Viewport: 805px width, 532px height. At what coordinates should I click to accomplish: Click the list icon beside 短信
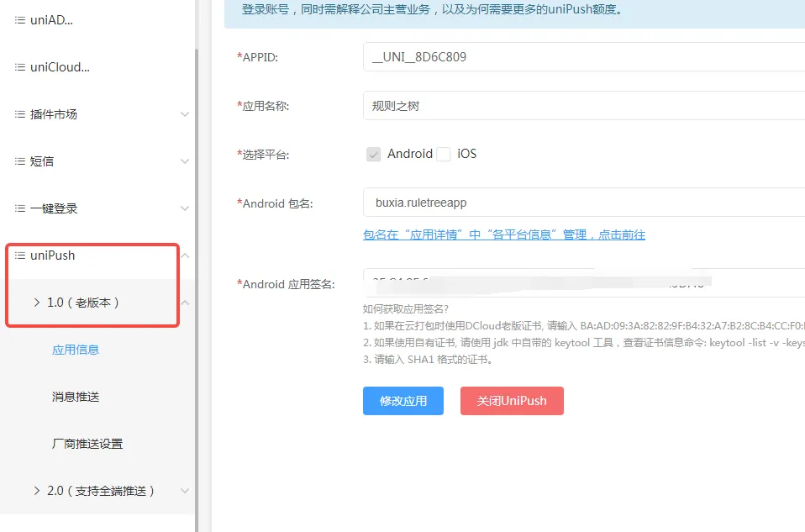pyautogui.click(x=20, y=161)
